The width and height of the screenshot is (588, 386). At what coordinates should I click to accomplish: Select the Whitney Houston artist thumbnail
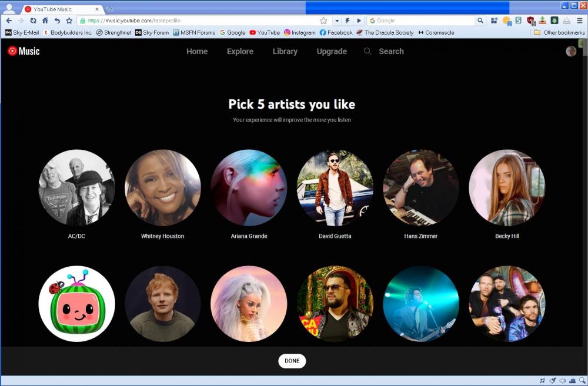(162, 187)
